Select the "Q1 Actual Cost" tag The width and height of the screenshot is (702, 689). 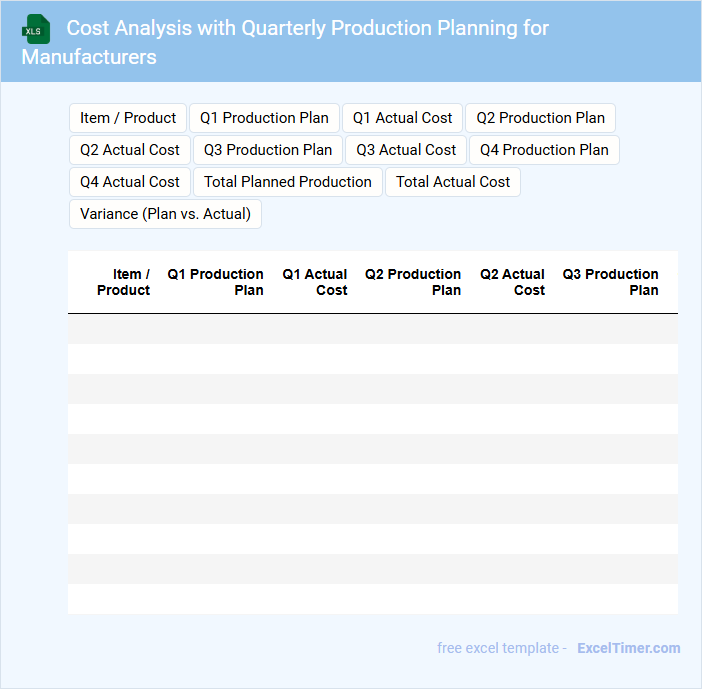[x=402, y=118]
